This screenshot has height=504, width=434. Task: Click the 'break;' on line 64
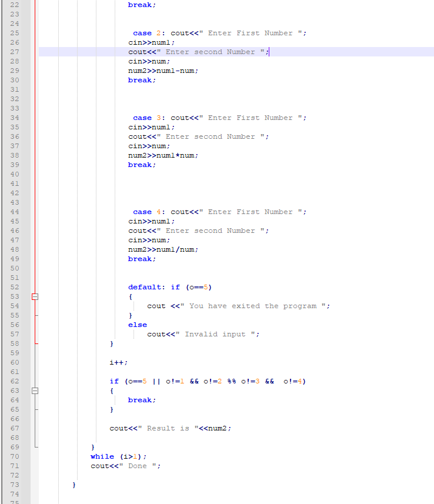click(x=142, y=400)
